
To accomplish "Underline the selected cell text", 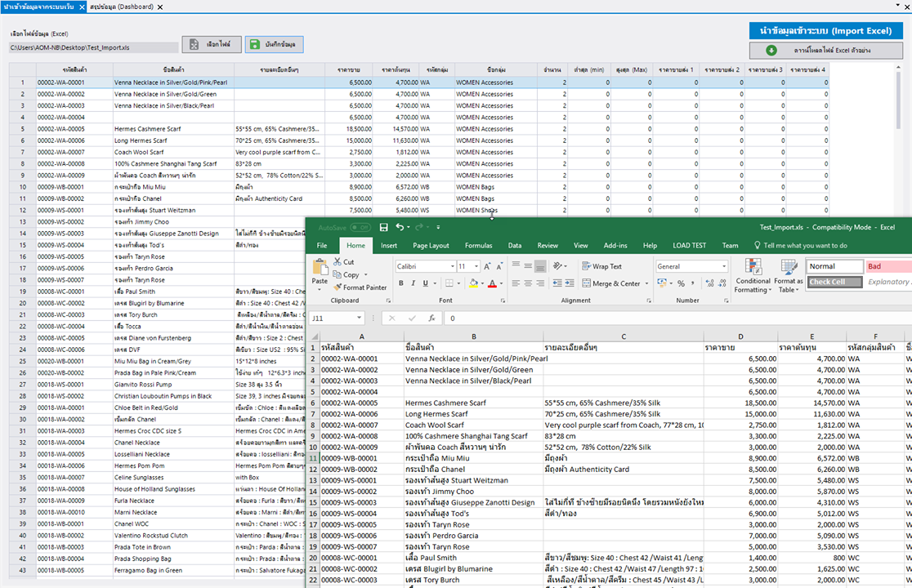I will point(425,283).
